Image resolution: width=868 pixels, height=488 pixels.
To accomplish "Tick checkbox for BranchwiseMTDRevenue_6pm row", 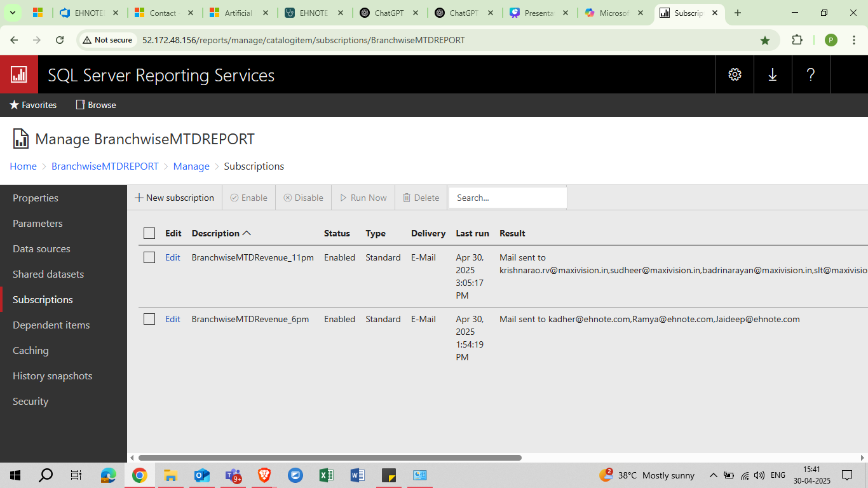I will click(x=149, y=319).
